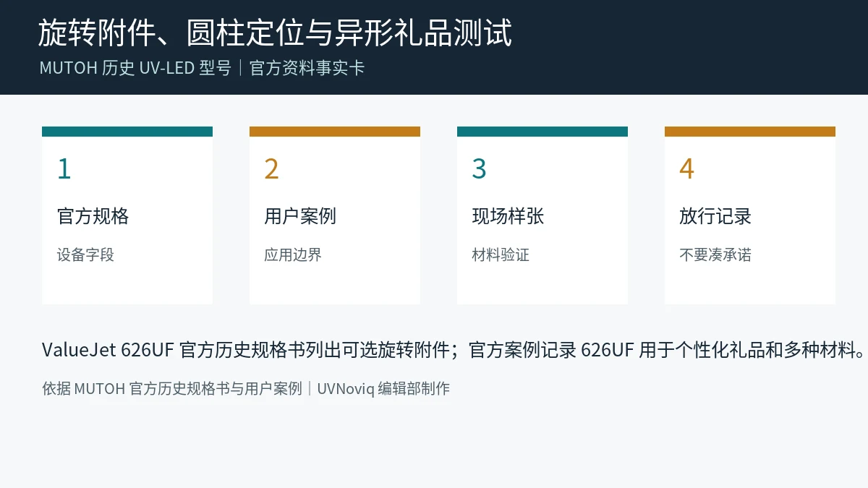The image size is (868, 488).
Task: Click the UVNoviq 编辑部制作 credit line
Action: [383, 388]
